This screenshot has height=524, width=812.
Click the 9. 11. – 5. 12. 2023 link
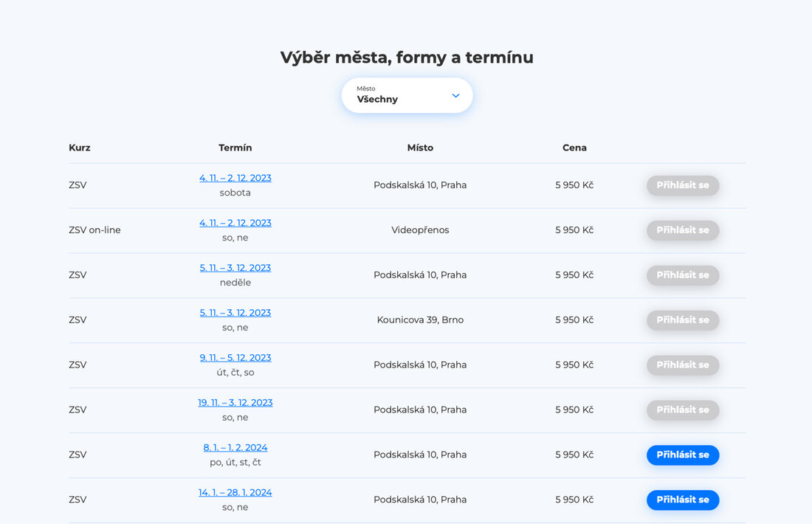tap(235, 358)
